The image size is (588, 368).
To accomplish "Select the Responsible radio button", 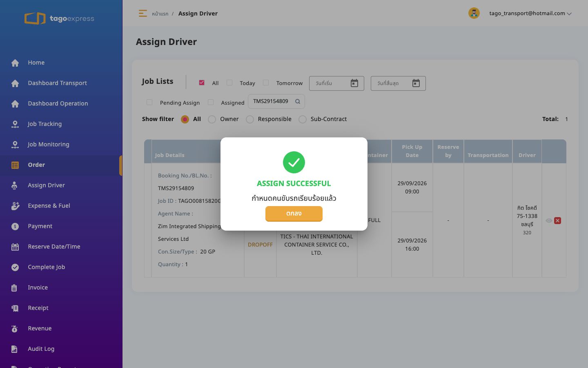I will (x=250, y=119).
